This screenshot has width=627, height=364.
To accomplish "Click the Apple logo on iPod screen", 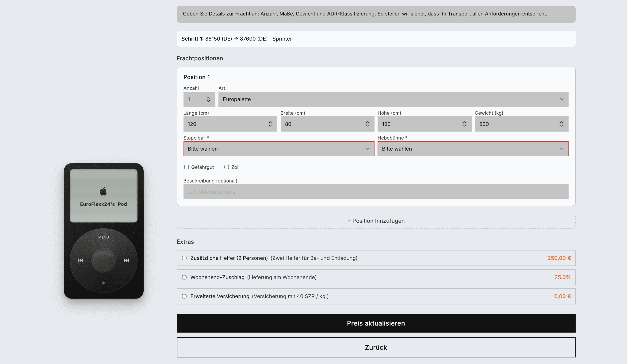I will tap(103, 191).
